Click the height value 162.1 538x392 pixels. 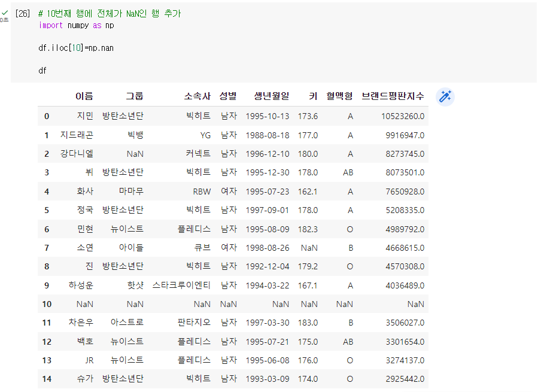point(308,192)
